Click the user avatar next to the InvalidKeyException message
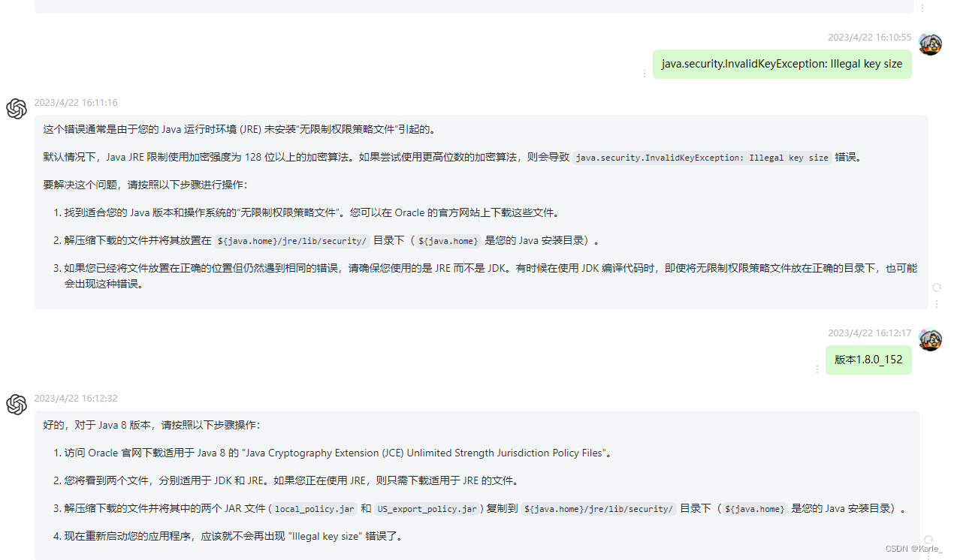The height and width of the screenshot is (560, 954). 930,44
